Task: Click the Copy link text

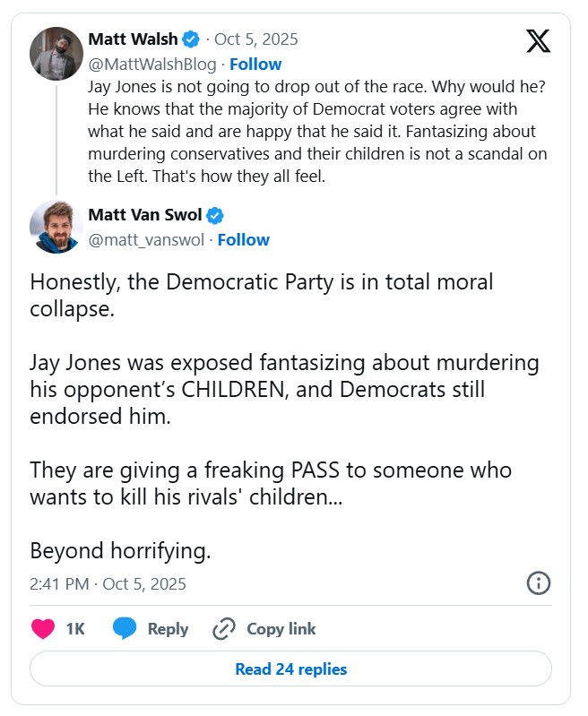Action: [281, 629]
